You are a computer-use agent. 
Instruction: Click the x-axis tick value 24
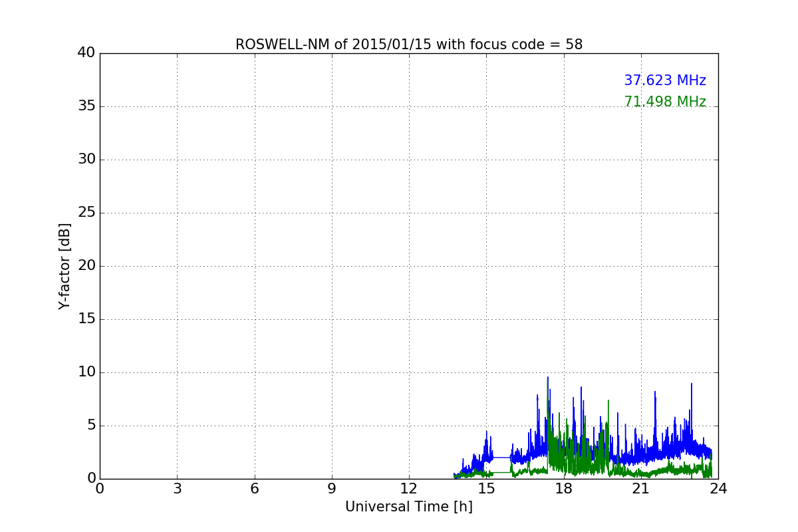pyautogui.click(x=718, y=489)
